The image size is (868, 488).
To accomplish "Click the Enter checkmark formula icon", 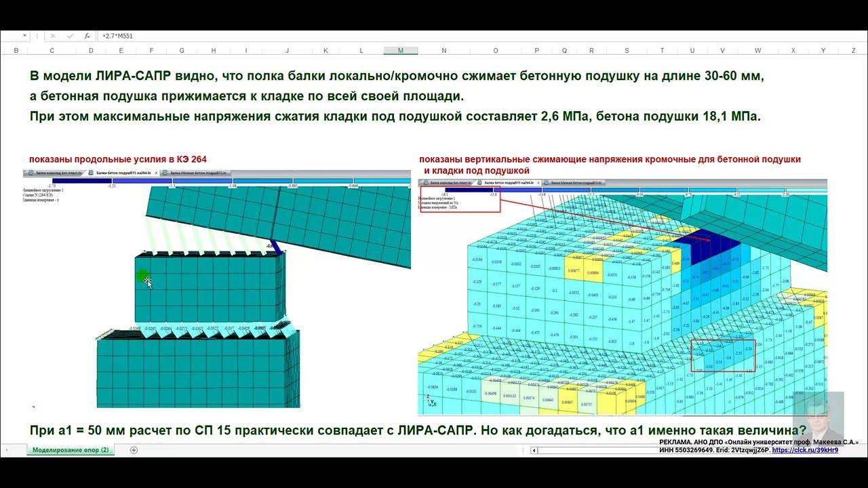I will (x=70, y=36).
